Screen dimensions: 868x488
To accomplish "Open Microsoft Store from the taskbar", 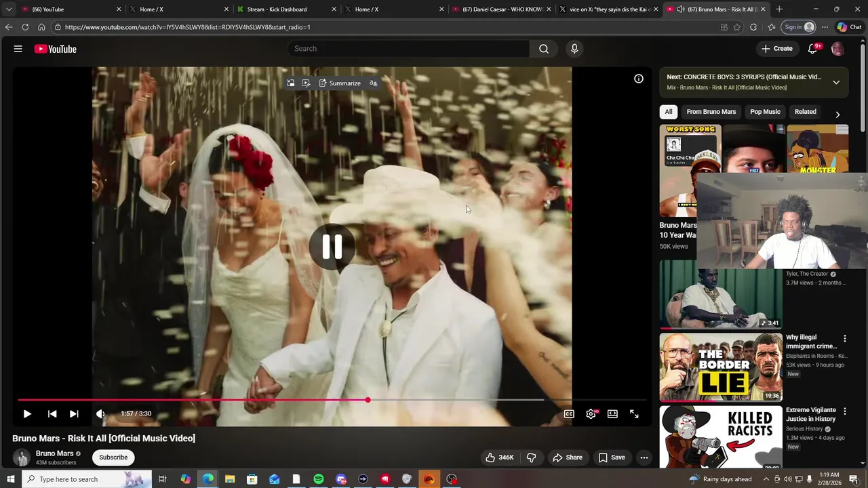I will click(252, 479).
